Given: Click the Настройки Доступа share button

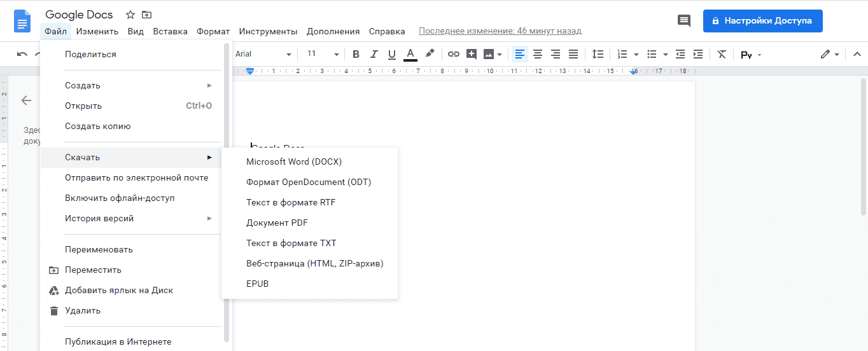Looking at the screenshot, I should coord(762,21).
